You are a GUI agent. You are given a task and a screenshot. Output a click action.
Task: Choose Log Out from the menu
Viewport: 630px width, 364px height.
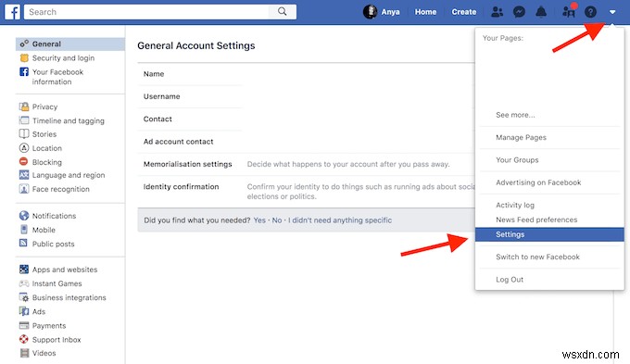[x=510, y=279]
